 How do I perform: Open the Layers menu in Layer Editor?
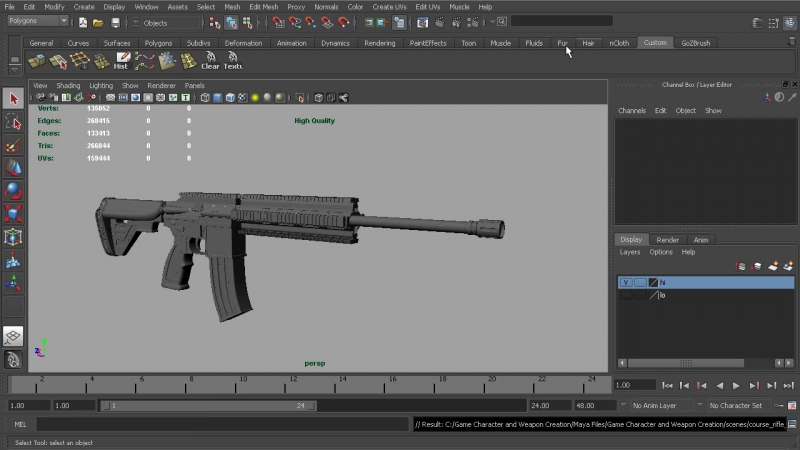coord(630,252)
